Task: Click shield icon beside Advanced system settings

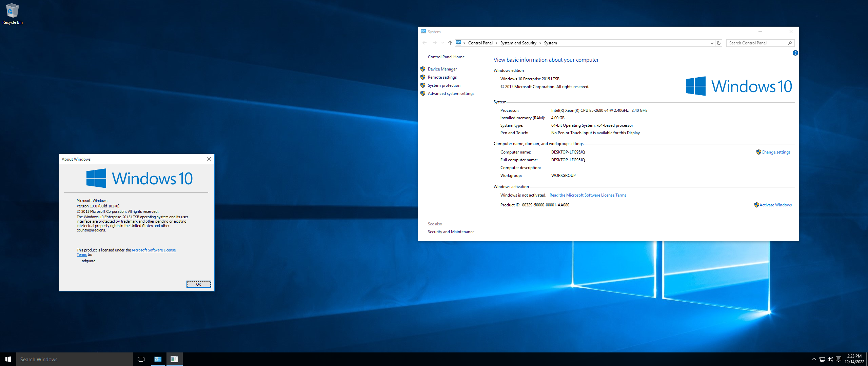Action: [x=423, y=93]
